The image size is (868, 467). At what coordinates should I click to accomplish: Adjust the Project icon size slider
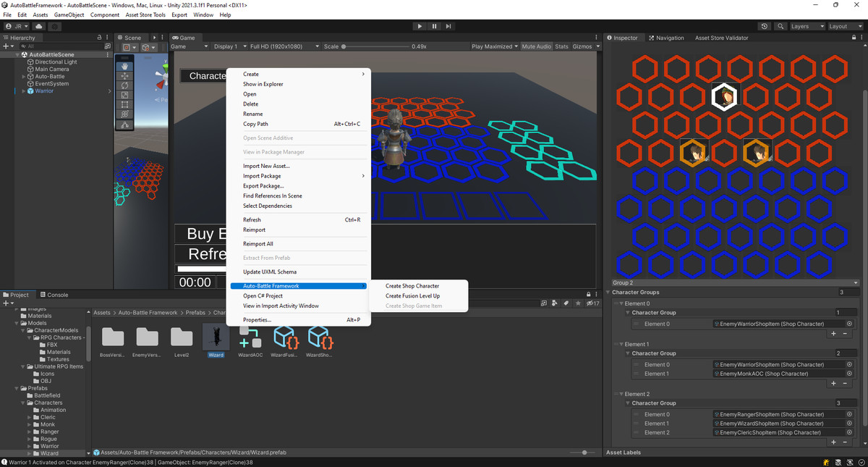[584, 453]
